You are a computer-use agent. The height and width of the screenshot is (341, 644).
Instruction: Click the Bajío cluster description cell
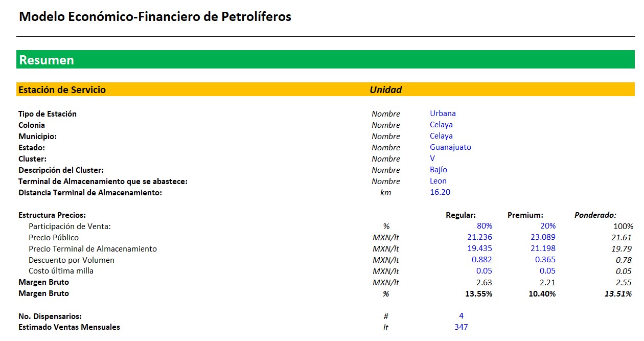(439, 170)
